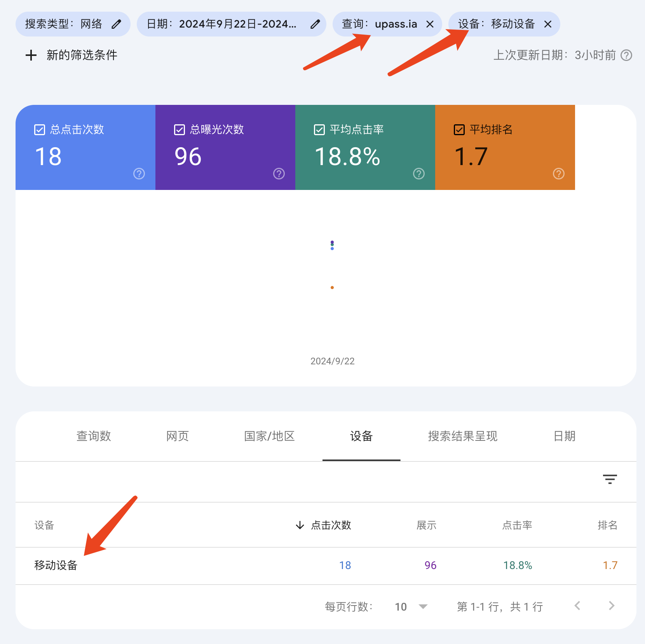Toggle 平均点击率 checkbox
This screenshot has width=645, height=644.
click(x=319, y=130)
